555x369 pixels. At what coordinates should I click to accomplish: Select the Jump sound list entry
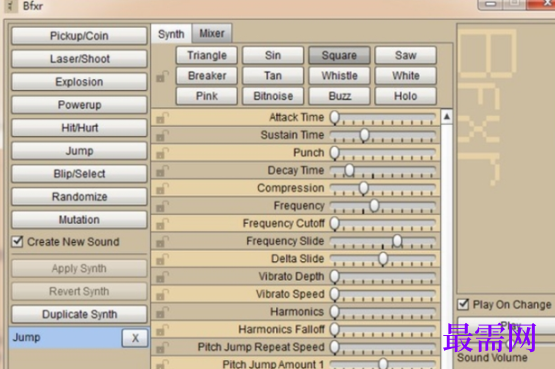(x=65, y=338)
